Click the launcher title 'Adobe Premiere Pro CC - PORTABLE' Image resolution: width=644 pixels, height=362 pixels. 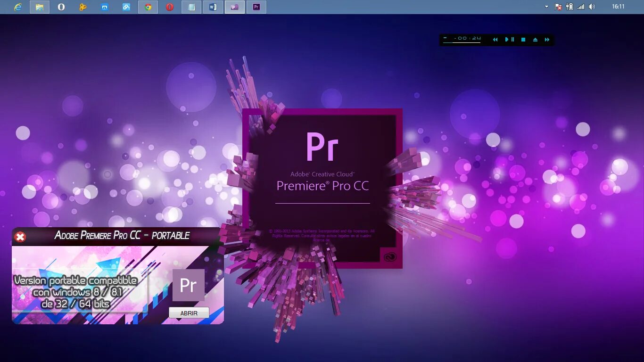(122, 235)
